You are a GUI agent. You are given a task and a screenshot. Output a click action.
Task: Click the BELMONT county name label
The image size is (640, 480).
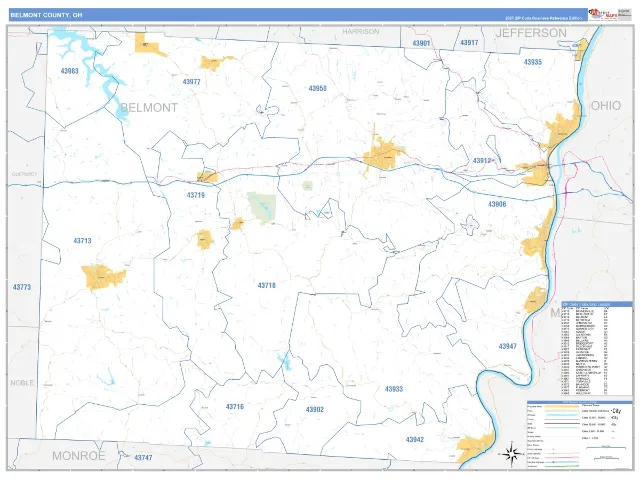tap(149, 108)
